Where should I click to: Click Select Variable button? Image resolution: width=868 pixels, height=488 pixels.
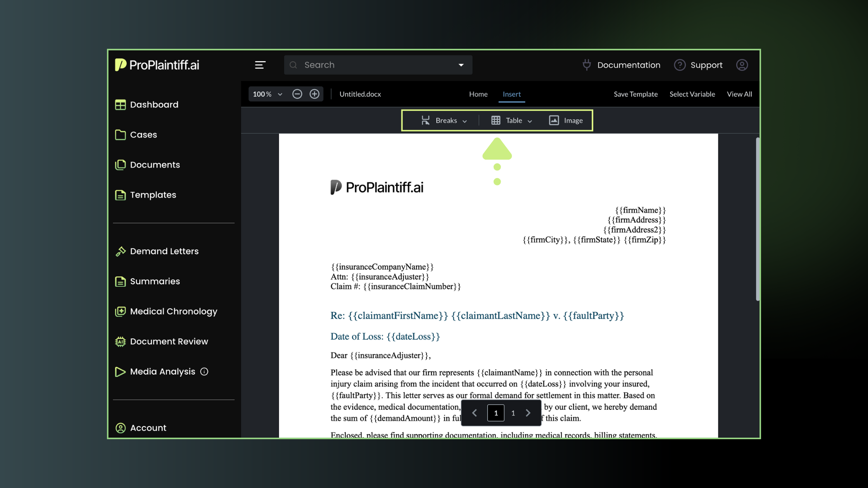pyautogui.click(x=692, y=94)
